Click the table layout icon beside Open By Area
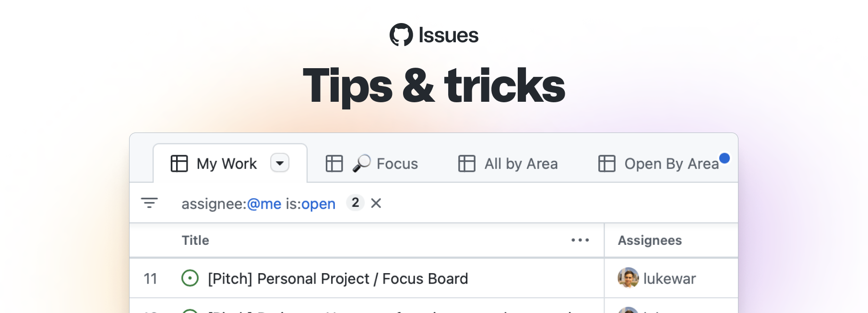The image size is (868, 313). (x=606, y=164)
